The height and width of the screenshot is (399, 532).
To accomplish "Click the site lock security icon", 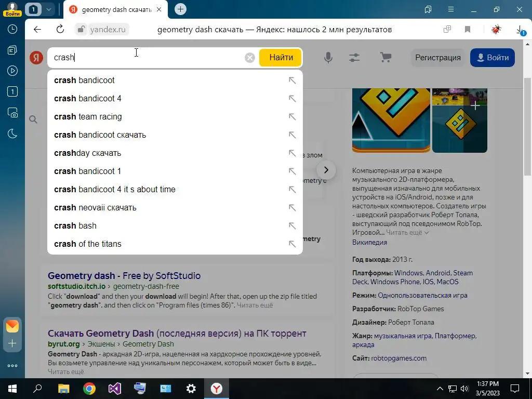I will (81, 30).
